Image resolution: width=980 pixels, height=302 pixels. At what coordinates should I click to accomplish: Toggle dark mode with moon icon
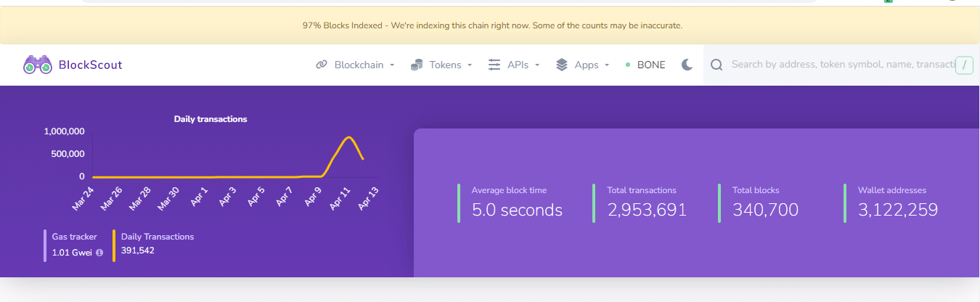[x=687, y=65]
